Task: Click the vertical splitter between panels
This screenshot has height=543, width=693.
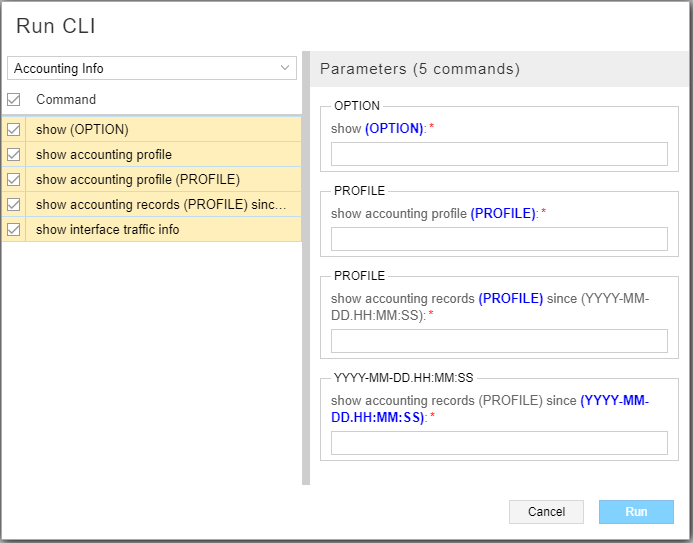Action: click(306, 268)
